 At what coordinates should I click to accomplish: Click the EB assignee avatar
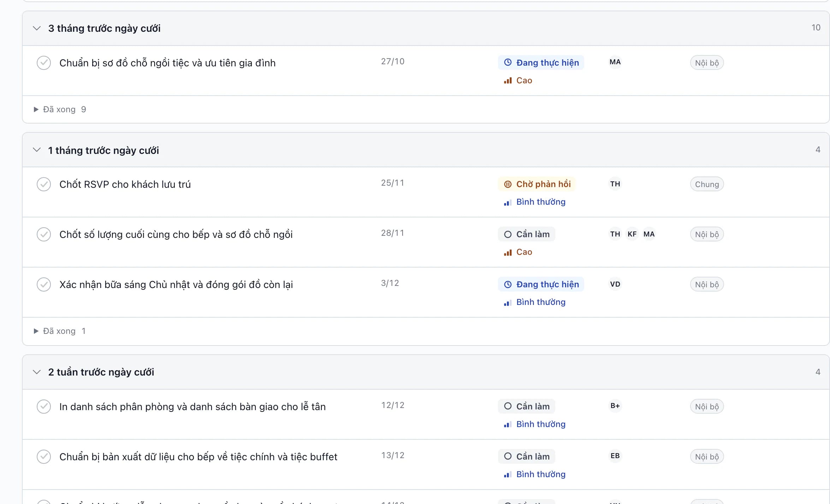615,456
